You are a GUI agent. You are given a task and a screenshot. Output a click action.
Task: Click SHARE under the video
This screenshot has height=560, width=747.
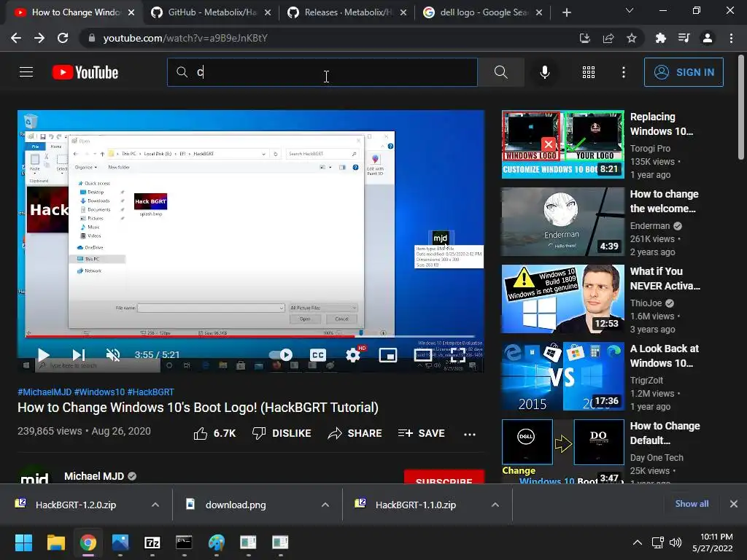[x=355, y=433]
